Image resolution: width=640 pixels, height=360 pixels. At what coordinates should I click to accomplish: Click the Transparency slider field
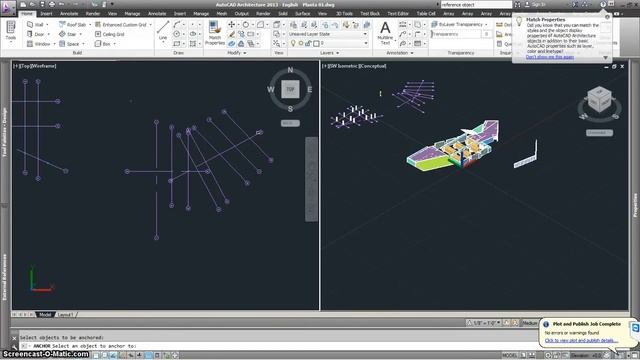click(456, 34)
